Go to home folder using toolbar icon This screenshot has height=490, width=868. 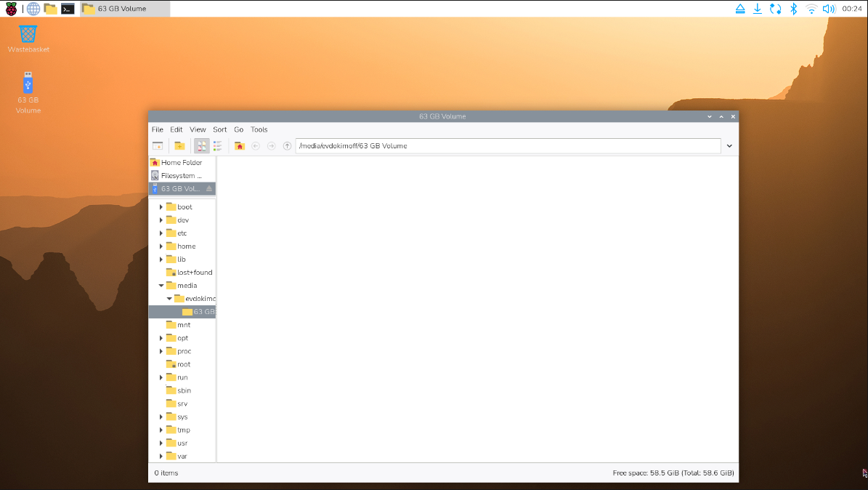pyautogui.click(x=240, y=146)
